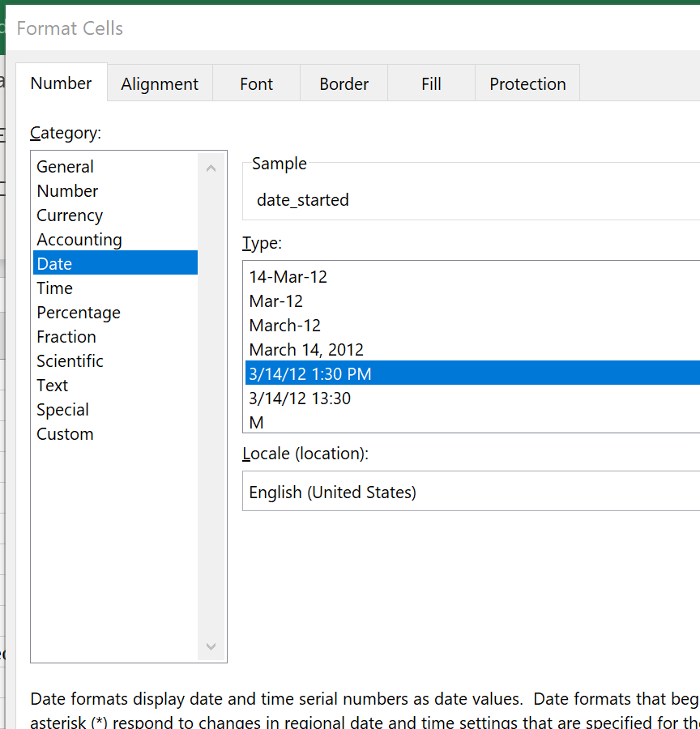The image size is (700, 729).
Task: Switch to the Border tab
Action: click(x=344, y=83)
